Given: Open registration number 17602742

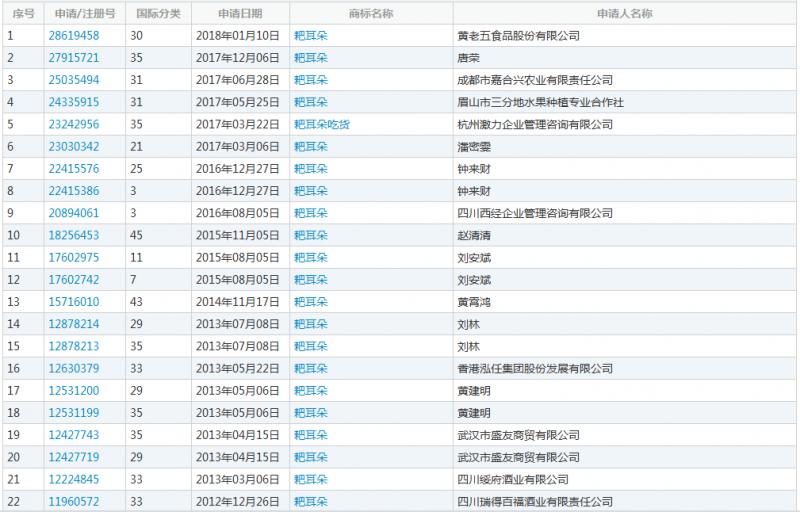Looking at the screenshot, I should 73,279.
